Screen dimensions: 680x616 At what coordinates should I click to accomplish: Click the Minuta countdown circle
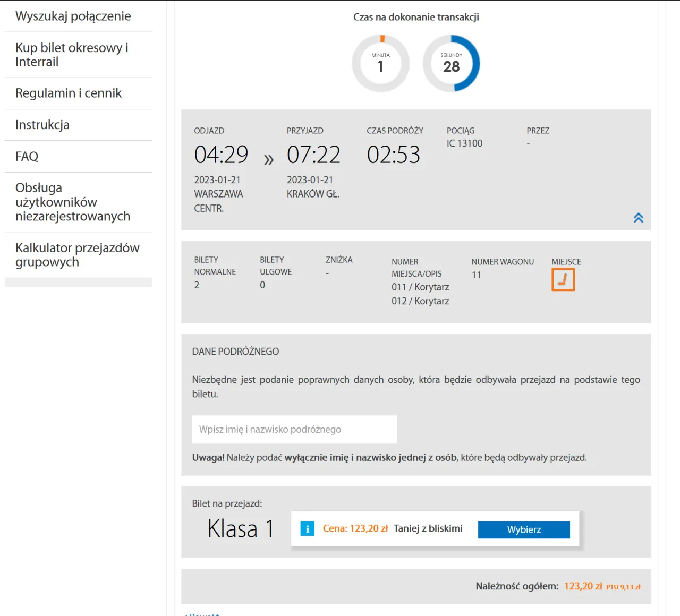coord(380,64)
